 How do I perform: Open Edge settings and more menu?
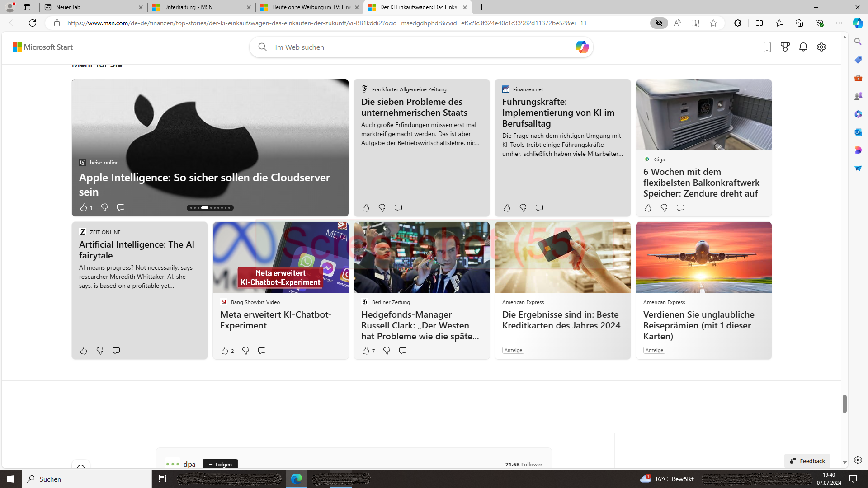[839, 23]
